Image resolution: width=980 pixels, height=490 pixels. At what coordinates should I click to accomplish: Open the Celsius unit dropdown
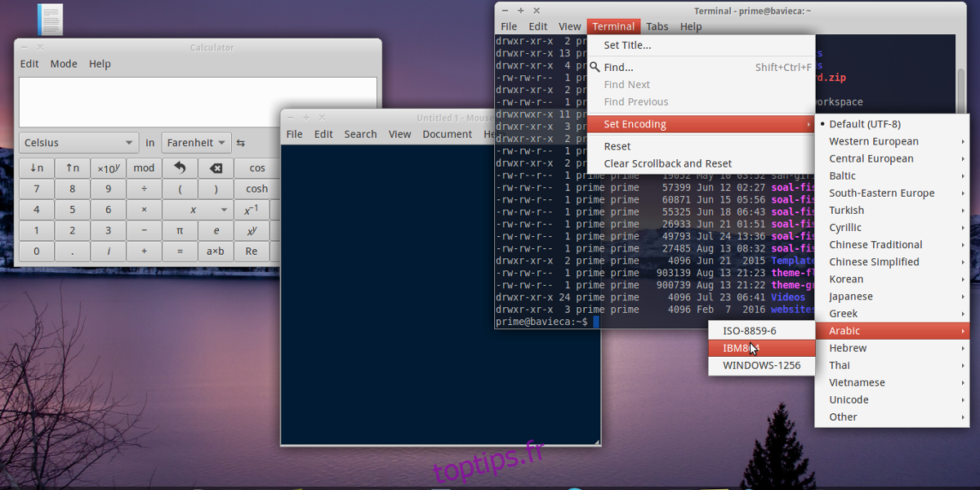coord(78,143)
